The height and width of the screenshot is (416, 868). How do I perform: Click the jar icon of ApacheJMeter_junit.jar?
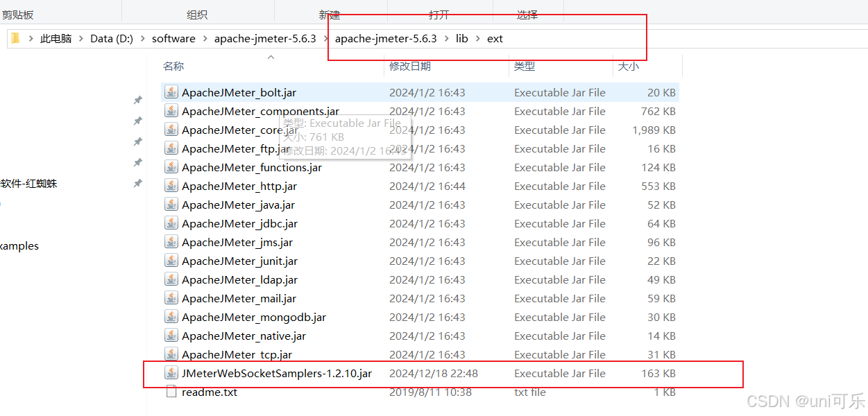coord(171,261)
